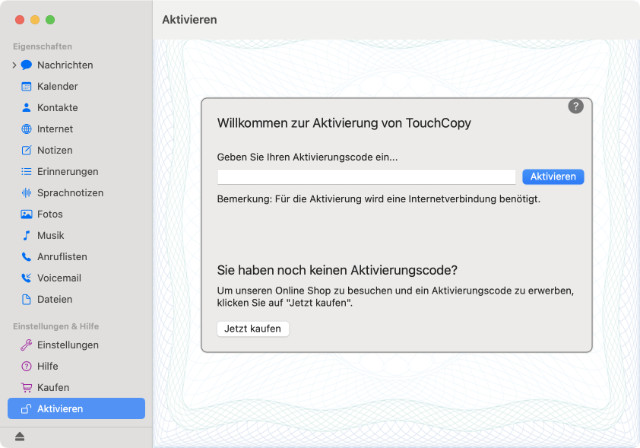Click the Voicemail phone icon
The height and width of the screenshot is (448, 640).
[27, 278]
